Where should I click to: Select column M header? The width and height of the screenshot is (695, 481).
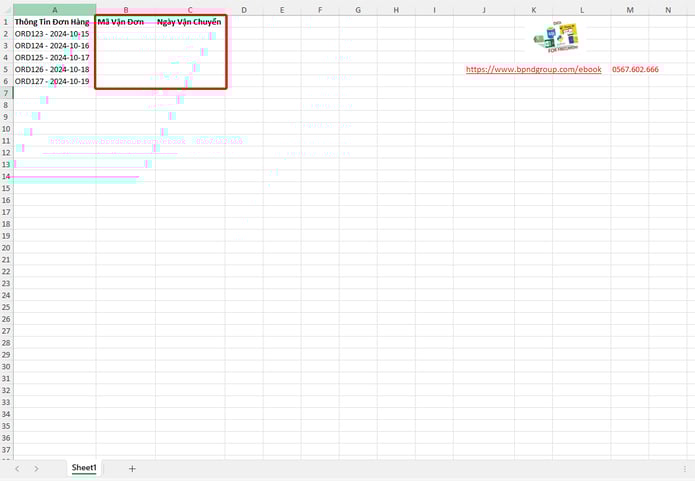point(630,10)
